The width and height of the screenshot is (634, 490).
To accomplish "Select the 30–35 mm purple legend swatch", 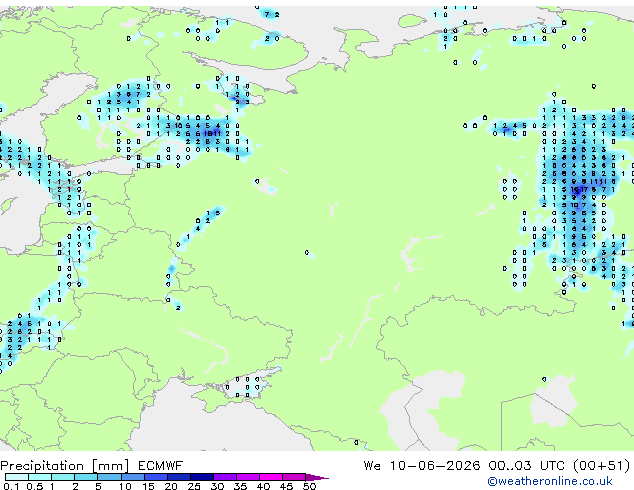I will (224, 477).
